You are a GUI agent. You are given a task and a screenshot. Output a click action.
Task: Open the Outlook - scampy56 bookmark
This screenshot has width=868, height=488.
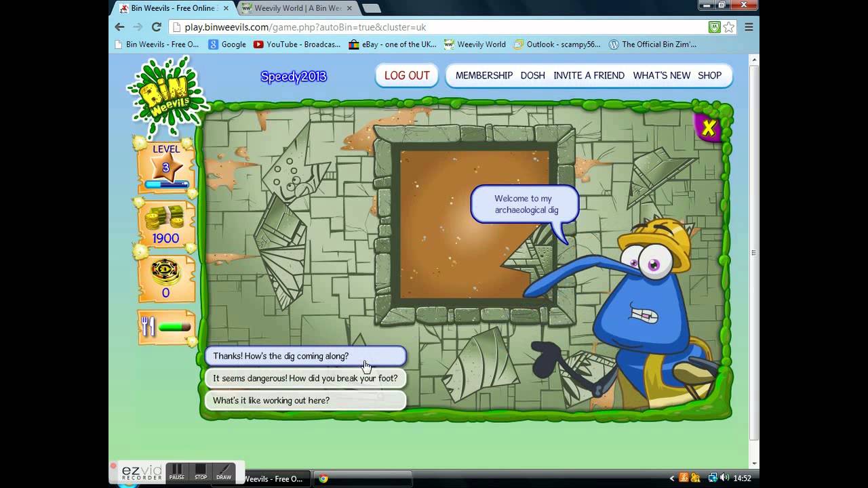pyautogui.click(x=557, y=45)
